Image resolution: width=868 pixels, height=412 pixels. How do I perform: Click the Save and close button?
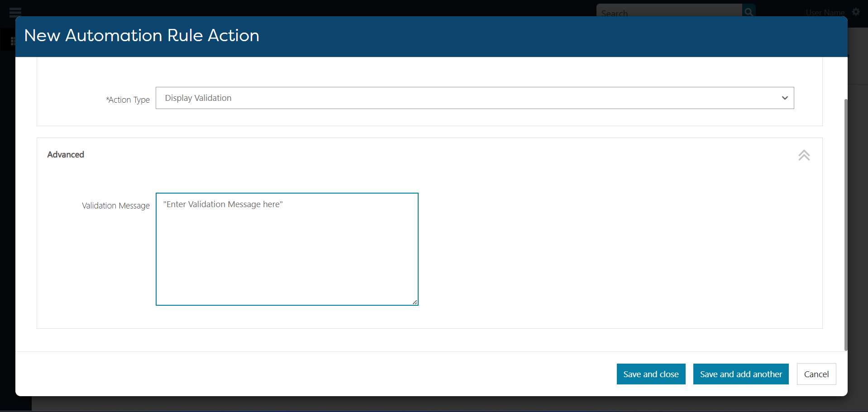(651, 374)
